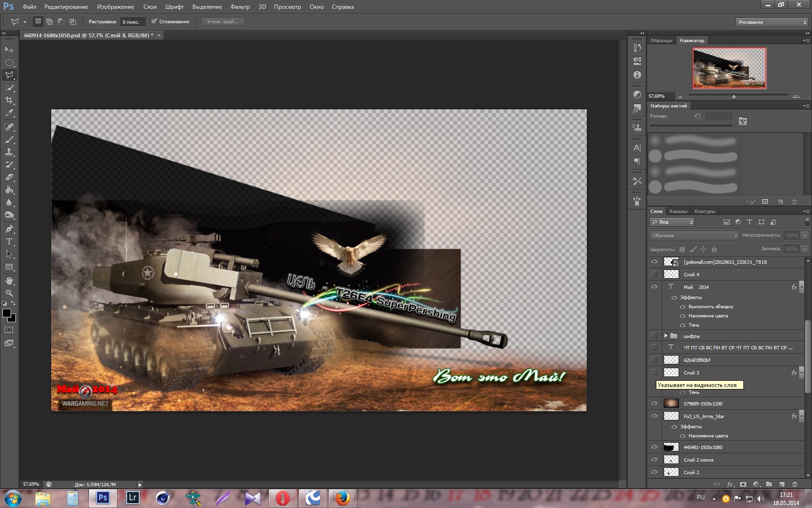The width and height of the screenshot is (812, 508).
Task: Switch to the Каналы tab
Action: tap(678, 211)
